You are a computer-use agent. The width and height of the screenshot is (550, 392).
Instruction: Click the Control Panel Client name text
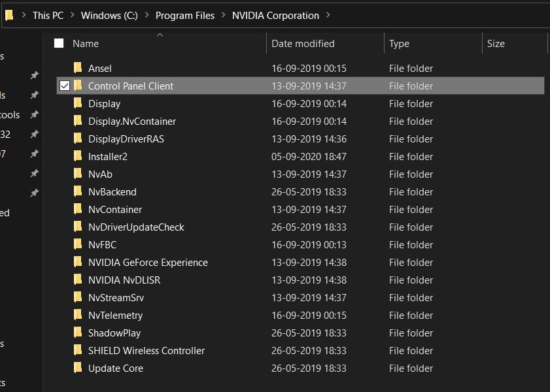click(x=131, y=86)
